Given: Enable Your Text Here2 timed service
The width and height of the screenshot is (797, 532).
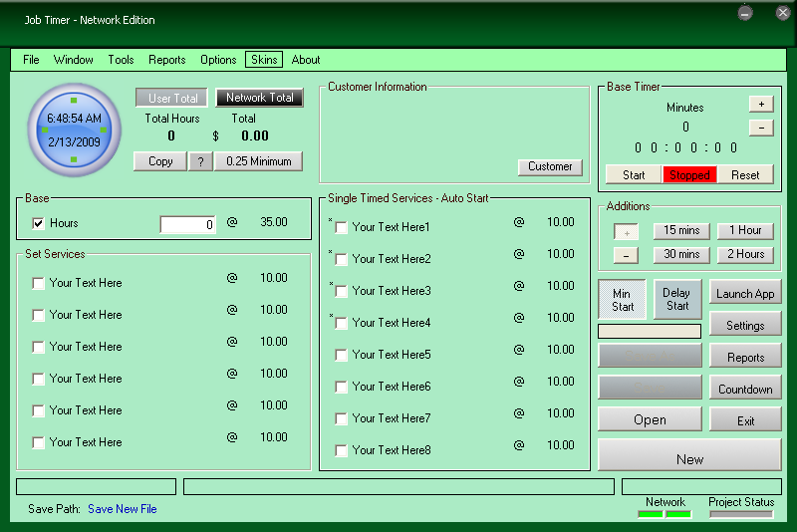Looking at the screenshot, I should [x=341, y=260].
